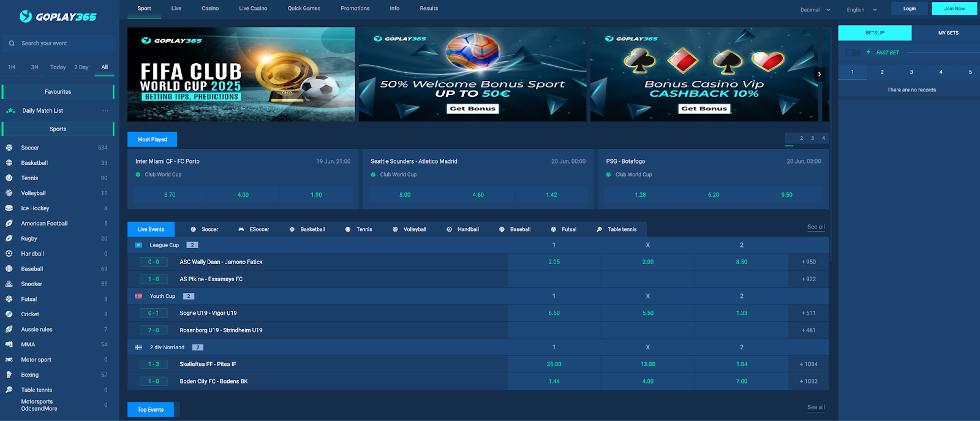Open Volleyball icon in sidebar

[9, 193]
